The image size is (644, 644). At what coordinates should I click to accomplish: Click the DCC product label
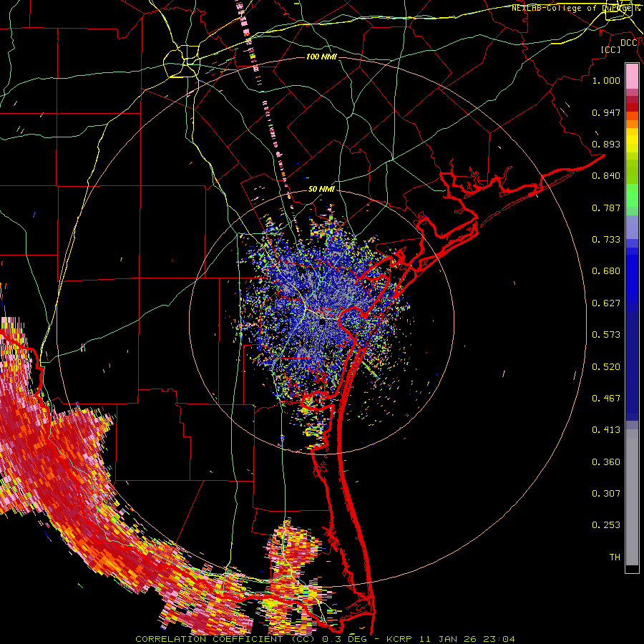pos(628,42)
